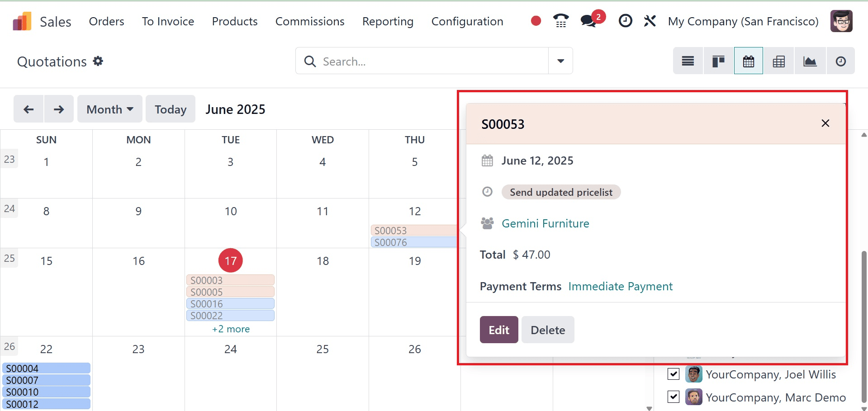868x411 pixels.
Task: Click the Sales app title
Action: point(56,22)
